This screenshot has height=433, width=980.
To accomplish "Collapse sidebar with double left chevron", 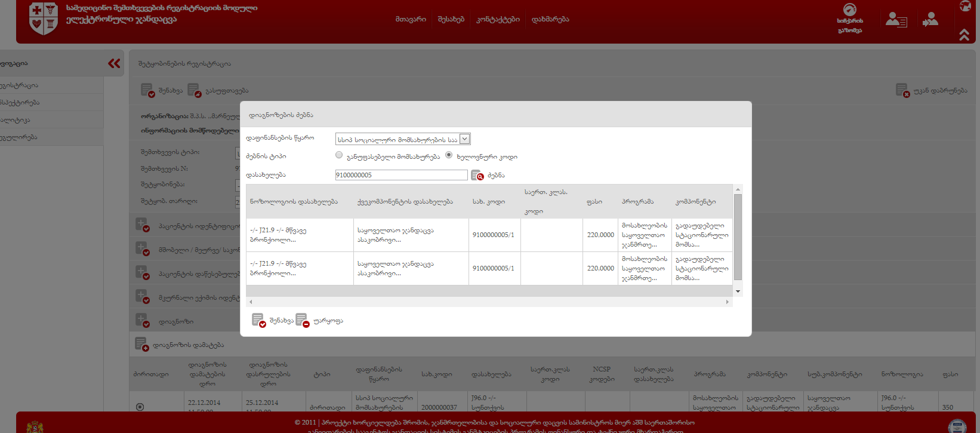I will (x=114, y=63).
